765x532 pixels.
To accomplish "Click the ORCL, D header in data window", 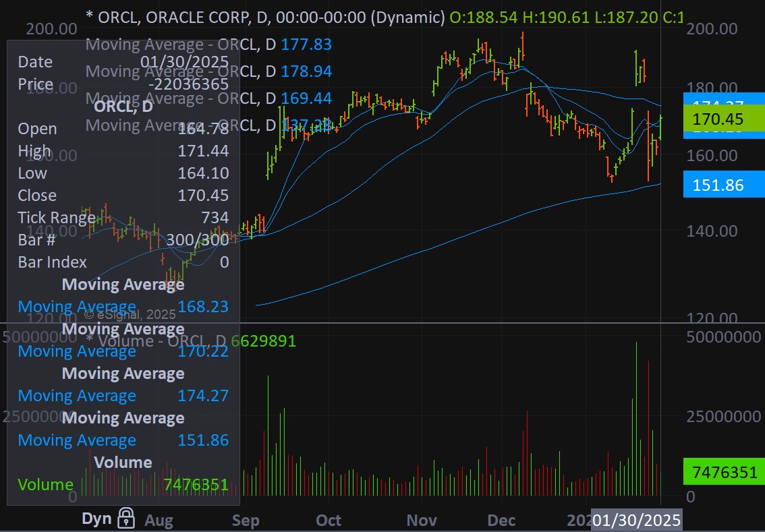I will 123,107.
